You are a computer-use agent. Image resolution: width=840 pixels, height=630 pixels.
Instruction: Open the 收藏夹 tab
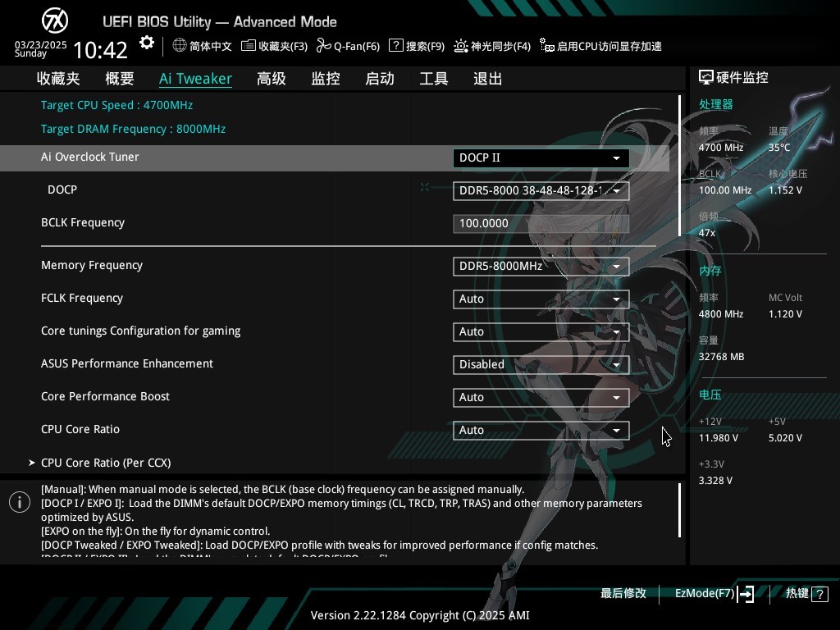coord(58,79)
